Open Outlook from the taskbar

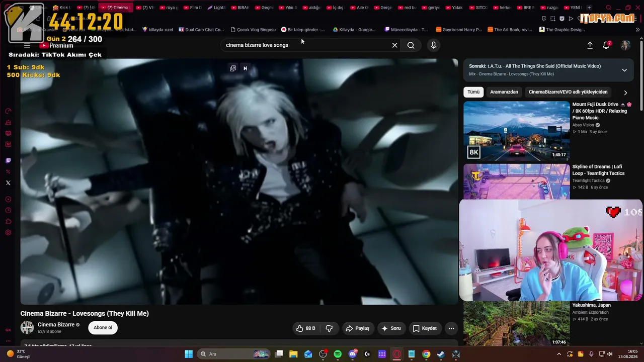(x=308, y=354)
